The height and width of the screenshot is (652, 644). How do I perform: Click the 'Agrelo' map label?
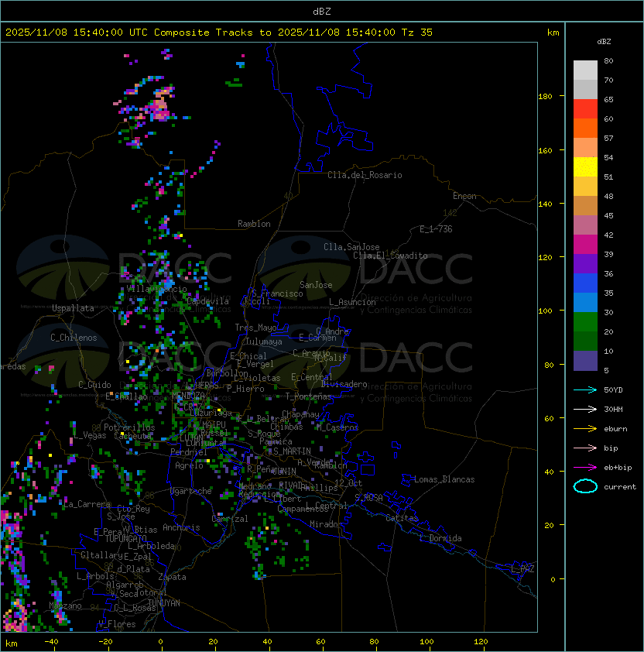click(189, 465)
